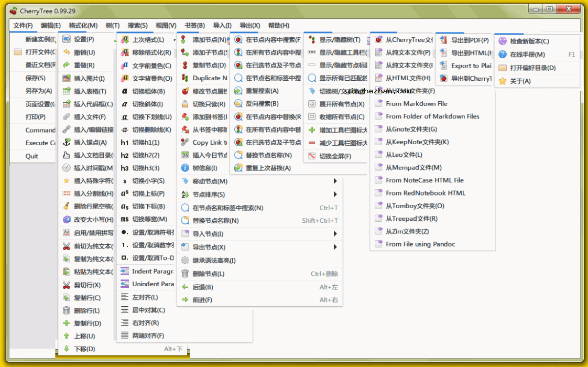Screen dimensions: 588x367
Task: Open the 帮助(H) help menu
Action: [279, 26]
